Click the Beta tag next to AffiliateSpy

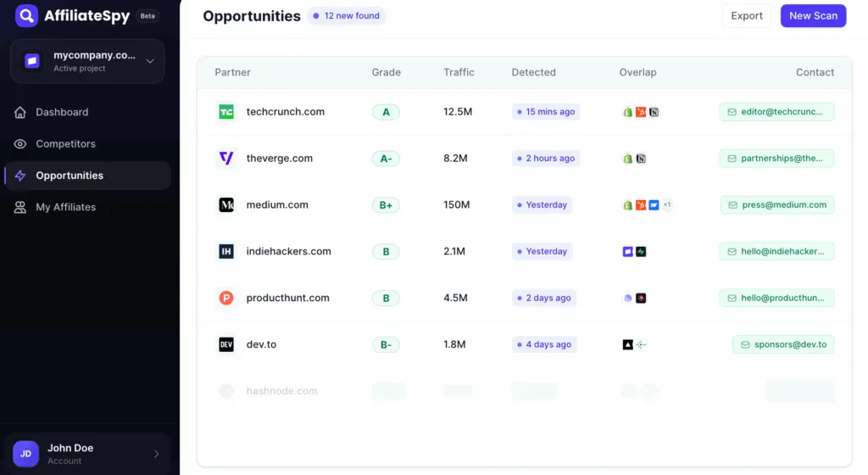[x=147, y=16]
